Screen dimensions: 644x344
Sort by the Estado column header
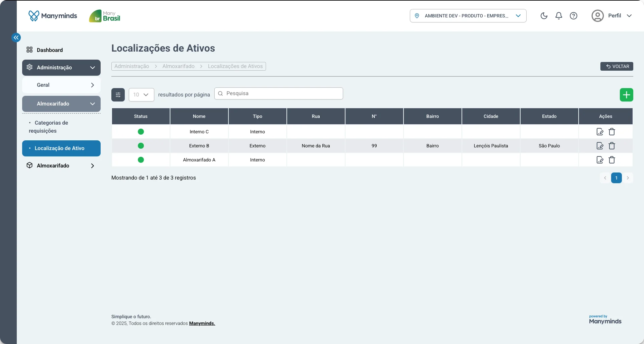click(x=549, y=116)
